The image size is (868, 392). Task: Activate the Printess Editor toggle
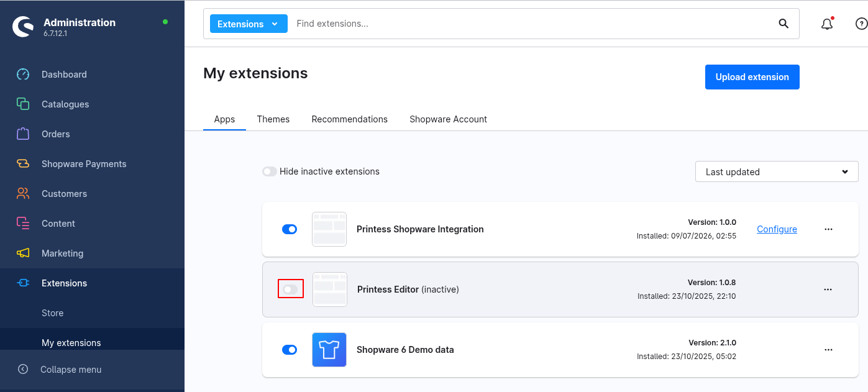pyautogui.click(x=290, y=289)
